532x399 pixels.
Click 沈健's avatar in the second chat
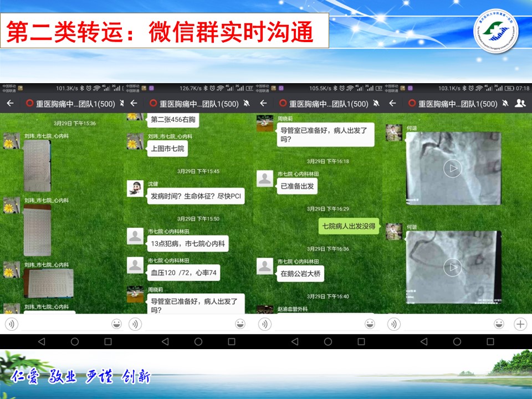tap(135, 188)
